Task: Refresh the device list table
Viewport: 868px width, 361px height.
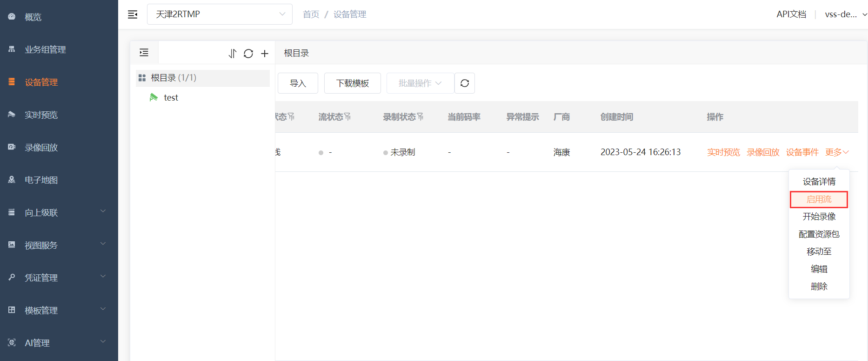Action: (464, 83)
